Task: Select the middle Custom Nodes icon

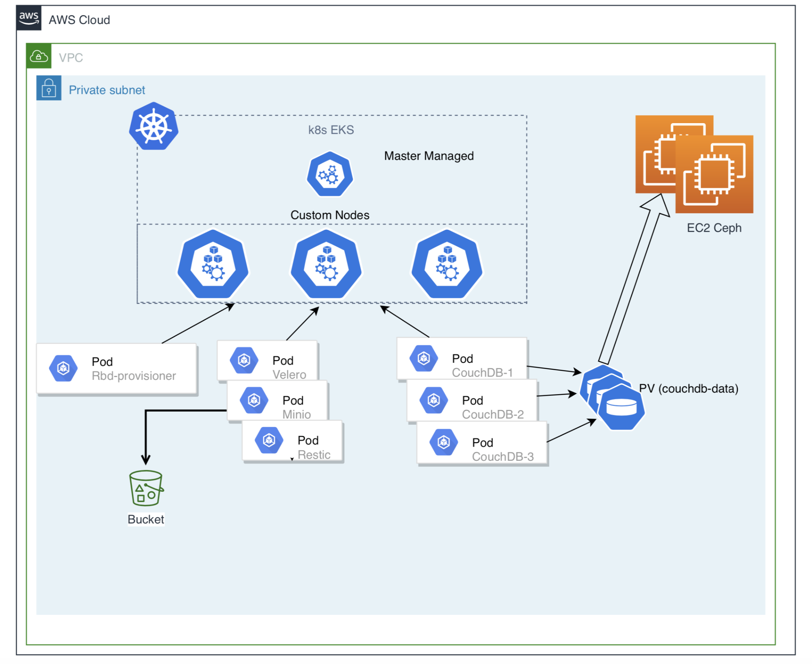Action: pos(326,265)
